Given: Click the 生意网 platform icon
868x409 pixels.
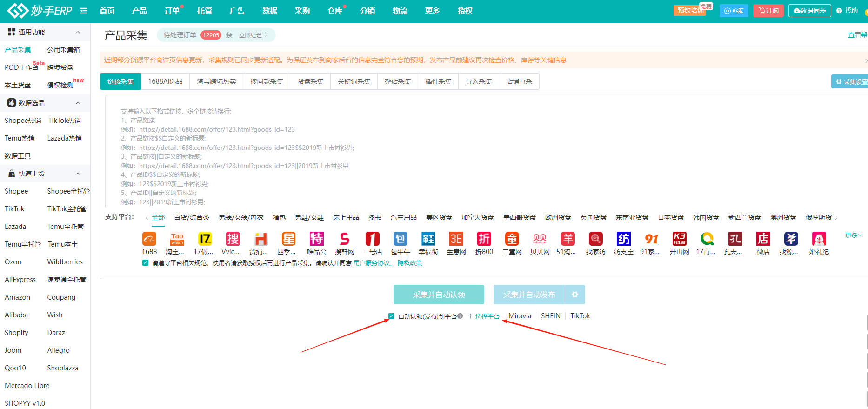Looking at the screenshot, I should [456, 239].
